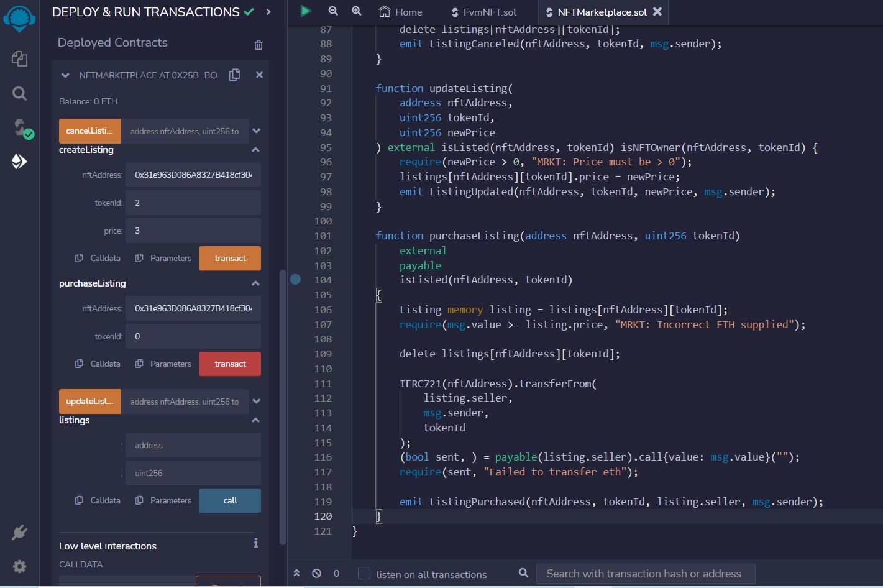Viewport: 883px width, 588px height.
Task: Click the updateListing function button
Action: [90, 402]
